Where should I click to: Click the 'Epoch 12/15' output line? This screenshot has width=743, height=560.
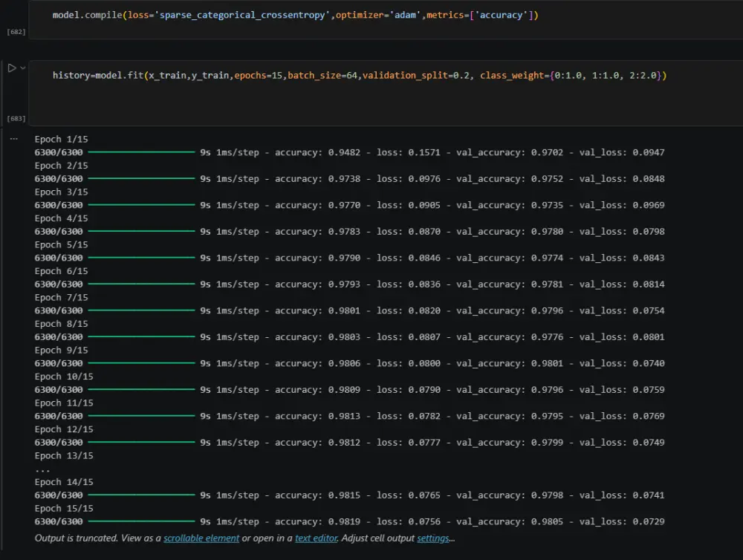[x=64, y=429]
